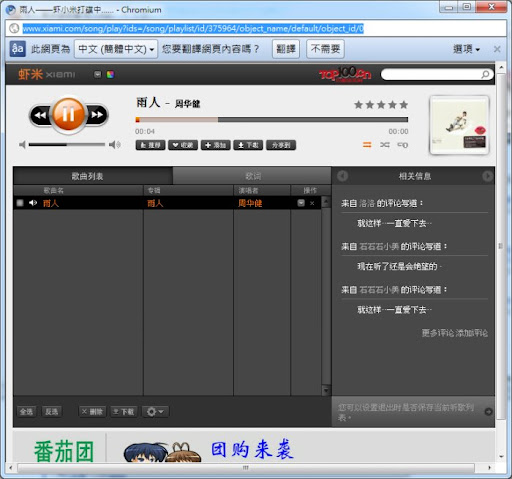The width and height of the screenshot is (512, 479).
Task: Open the small dropdown icon beside Xiami logo
Action: coord(97,74)
